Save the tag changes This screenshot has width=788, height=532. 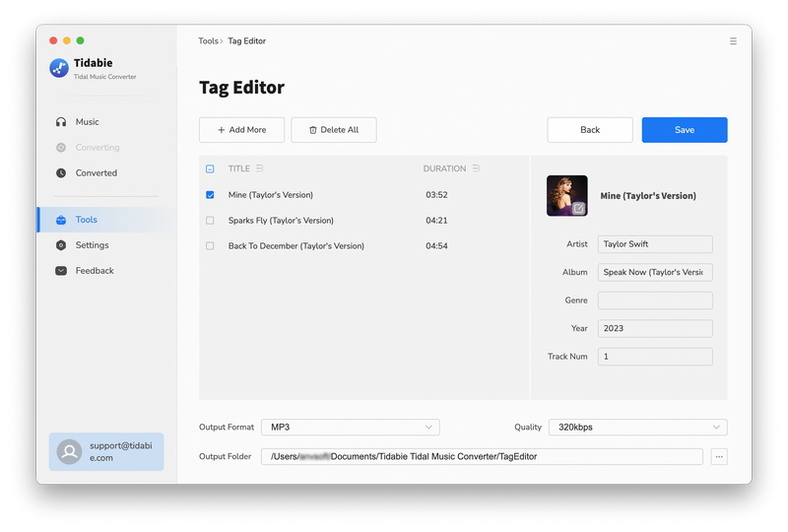click(685, 130)
